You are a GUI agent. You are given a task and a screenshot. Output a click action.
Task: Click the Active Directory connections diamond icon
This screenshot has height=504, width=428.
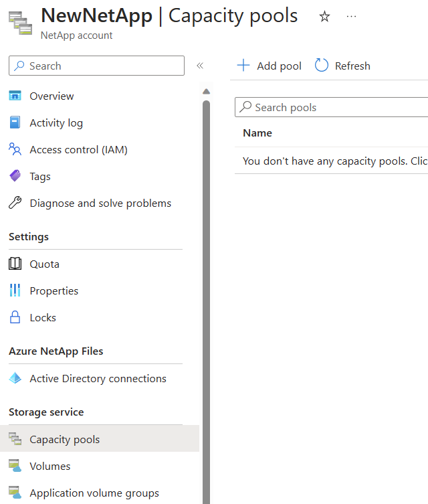pos(15,378)
